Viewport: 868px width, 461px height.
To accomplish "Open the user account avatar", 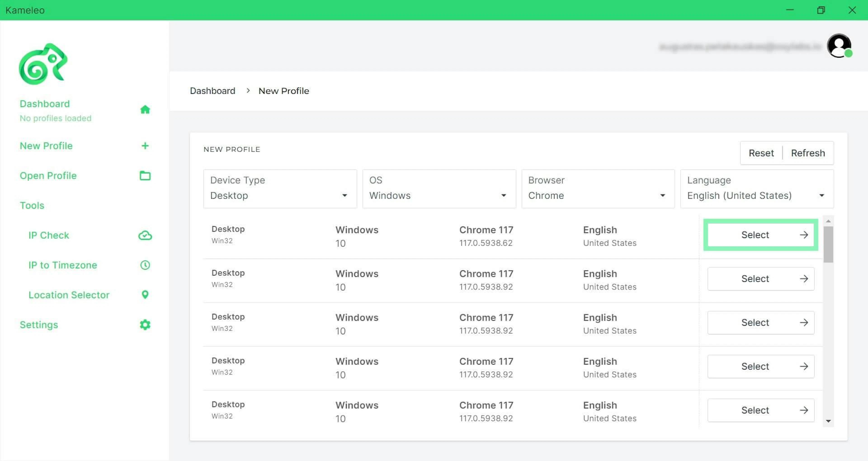I will click(839, 46).
